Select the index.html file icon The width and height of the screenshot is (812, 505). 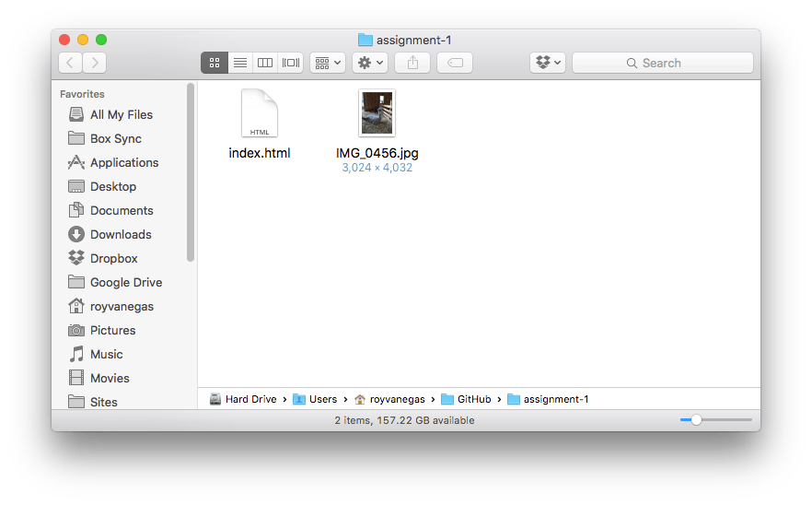click(260, 113)
